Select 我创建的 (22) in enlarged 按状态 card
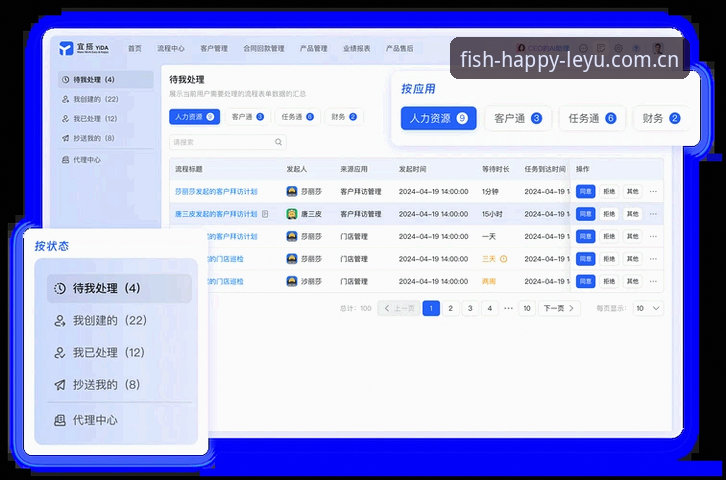Viewport: 726px width, 480px height. tap(119, 320)
